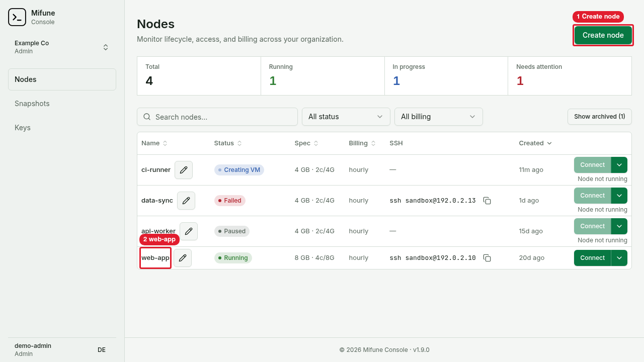Sort nodes by Created column
644x362 pixels.
(535, 143)
